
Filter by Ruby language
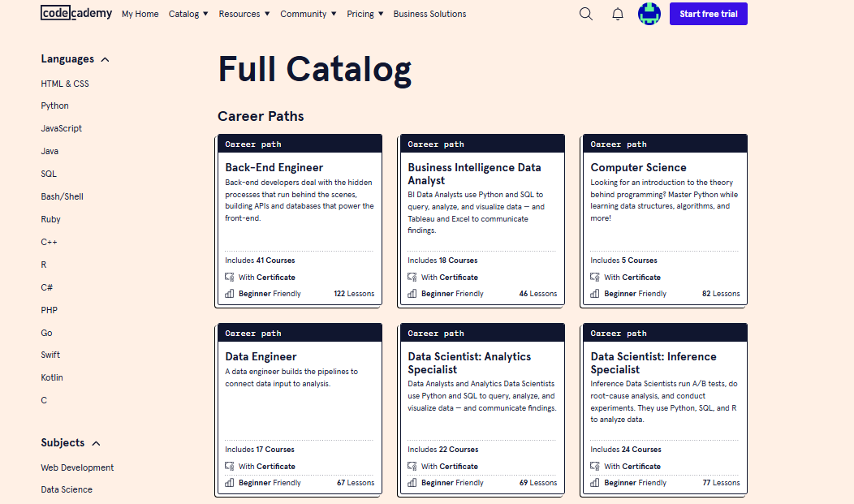pos(50,219)
